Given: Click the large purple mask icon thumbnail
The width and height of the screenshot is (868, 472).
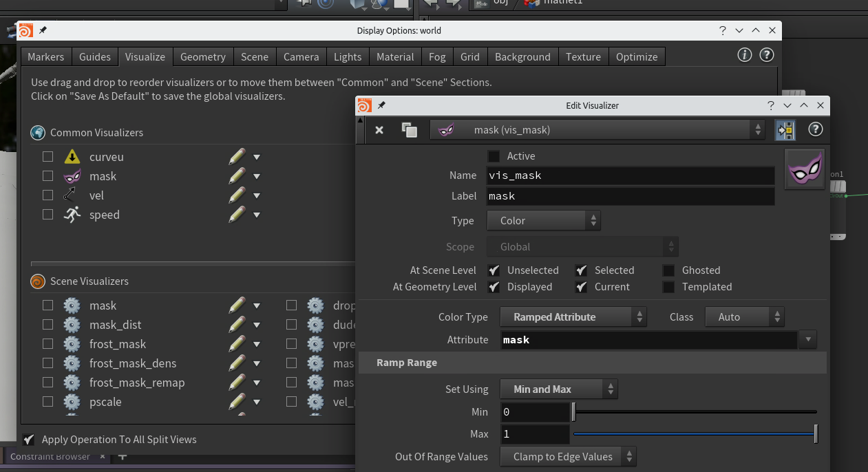Looking at the screenshot, I should point(804,169).
